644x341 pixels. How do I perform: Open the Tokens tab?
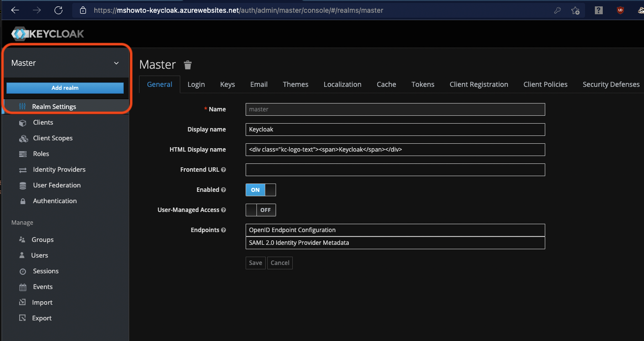click(423, 84)
